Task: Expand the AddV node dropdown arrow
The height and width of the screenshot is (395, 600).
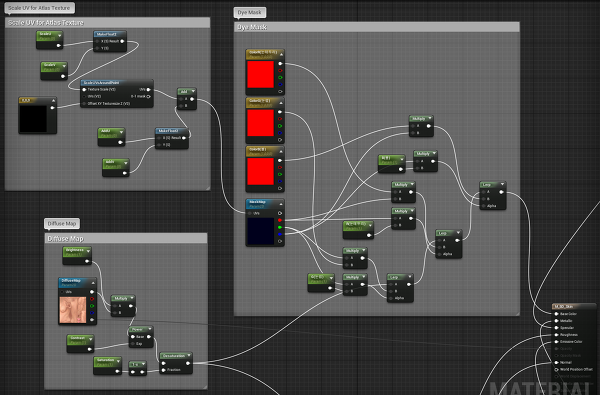Action: coord(126,163)
